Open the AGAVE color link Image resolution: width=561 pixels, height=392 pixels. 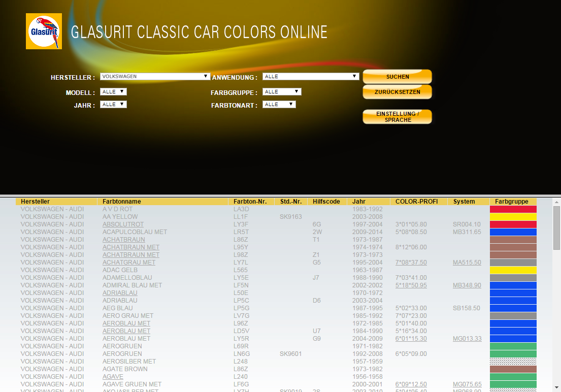tap(113, 377)
